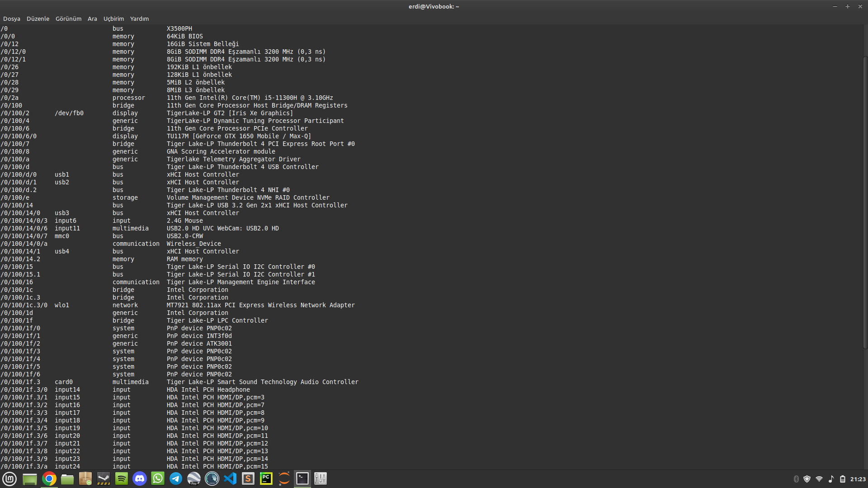Open the Görünüm menu

[x=68, y=19]
